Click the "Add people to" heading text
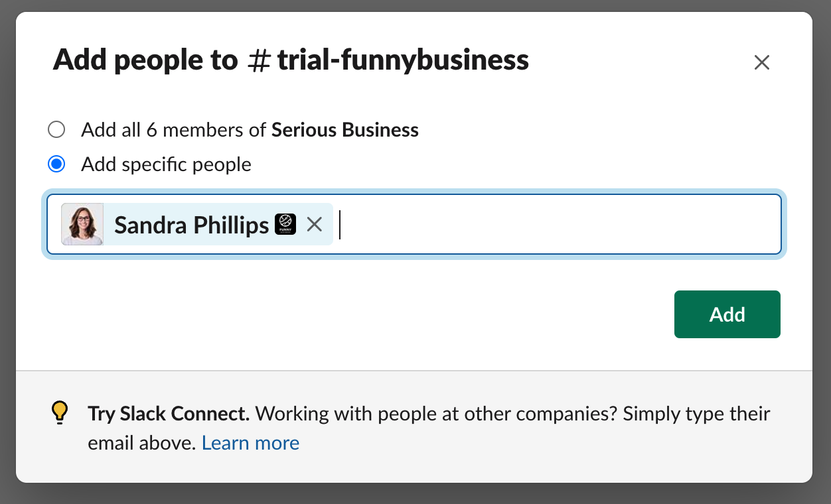 coord(145,60)
